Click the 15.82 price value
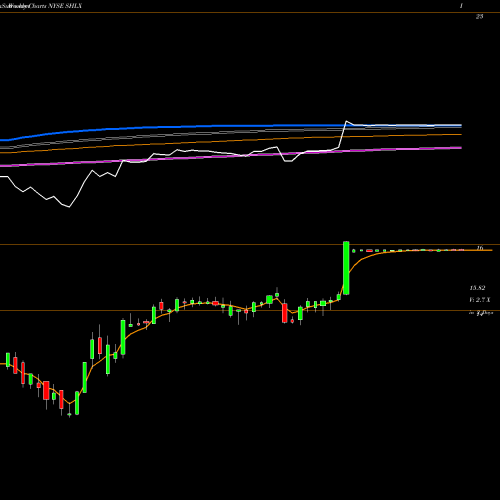Viewport: 500px width, 500px height. tap(477, 288)
